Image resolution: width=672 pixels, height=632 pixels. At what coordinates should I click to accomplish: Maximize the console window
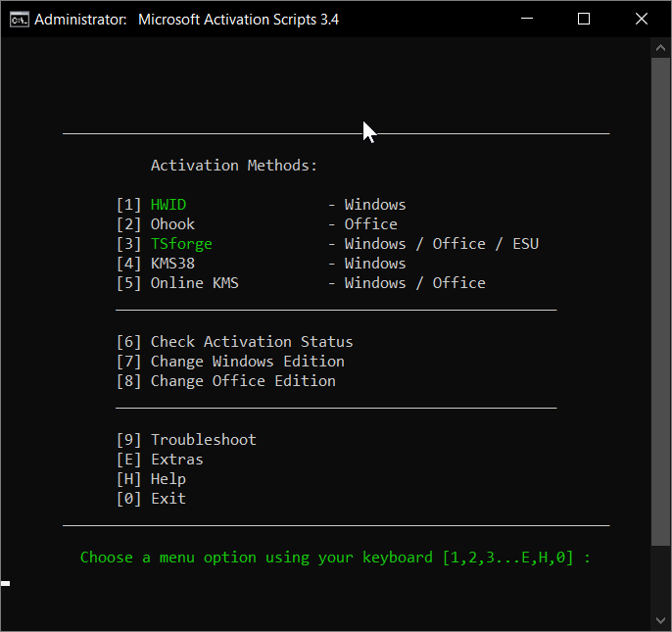pos(584,19)
